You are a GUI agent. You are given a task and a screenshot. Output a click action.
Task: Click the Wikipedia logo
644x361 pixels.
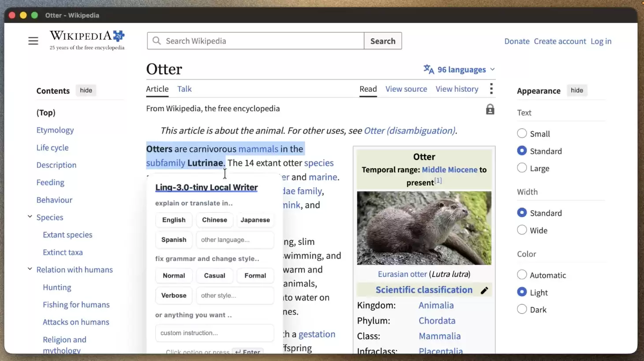pyautogui.click(x=87, y=40)
